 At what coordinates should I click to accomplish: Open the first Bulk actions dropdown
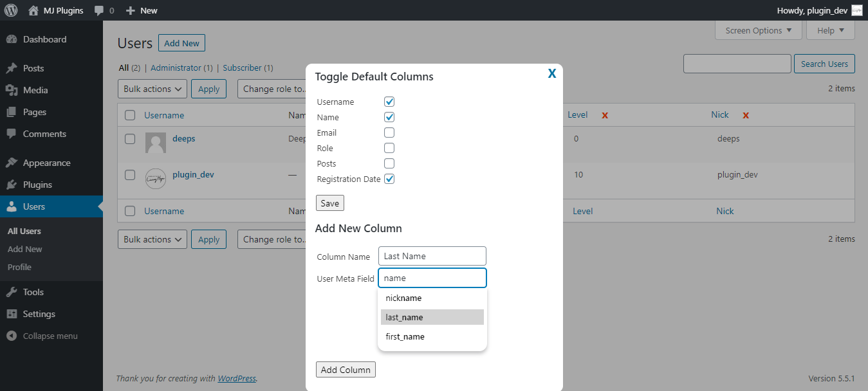tap(152, 89)
